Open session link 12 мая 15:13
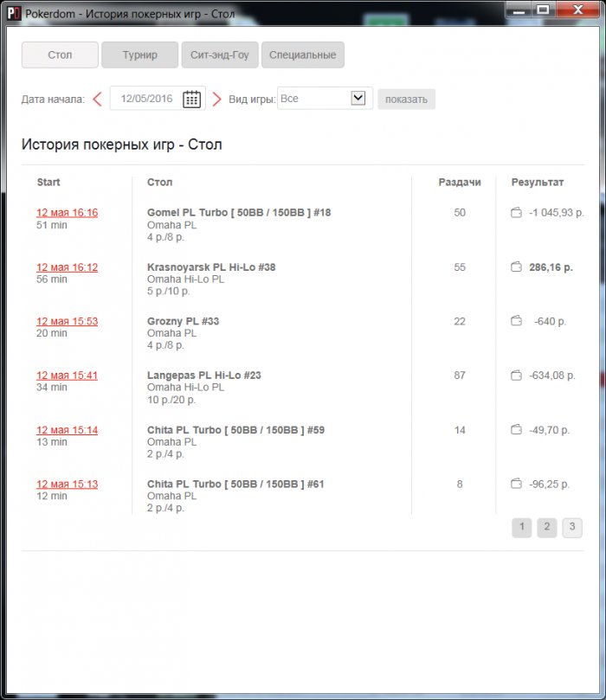Image resolution: width=606 pixels, height=700 pixels. 67,484
